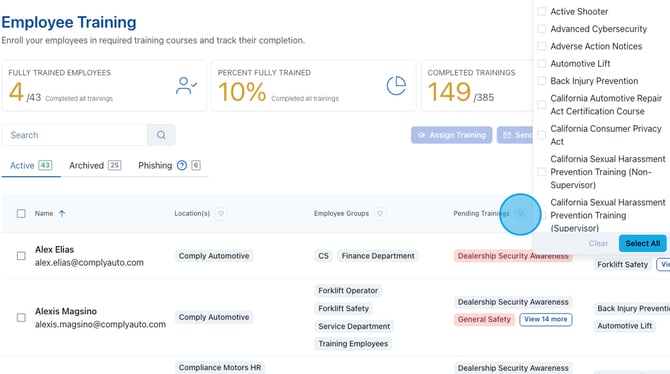Click into the Search input field

[x=75, y=135]
